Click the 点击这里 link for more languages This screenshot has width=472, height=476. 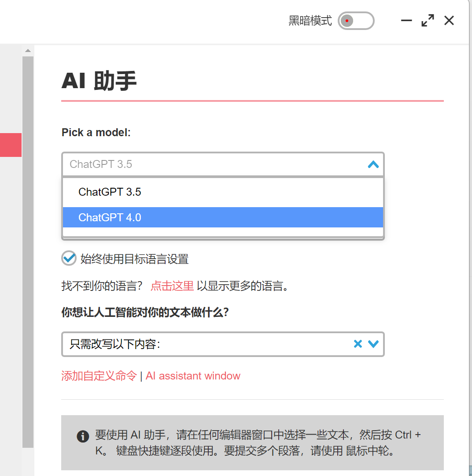pyautogui.click(x=172, y=286)
